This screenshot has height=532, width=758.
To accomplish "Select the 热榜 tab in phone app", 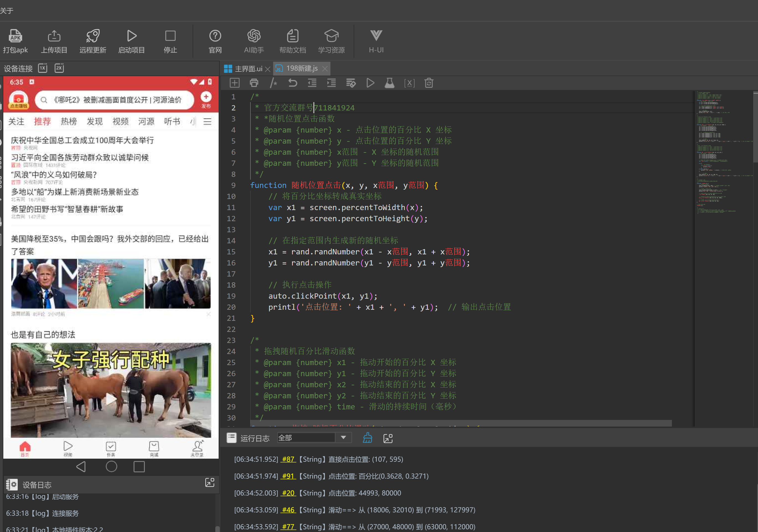I will click(x=69, y=122).
